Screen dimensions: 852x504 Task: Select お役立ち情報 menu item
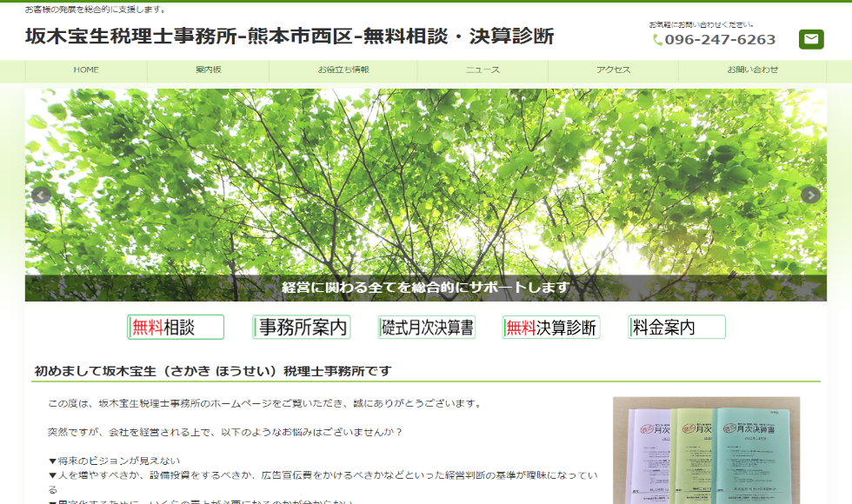tap(343, 70)
